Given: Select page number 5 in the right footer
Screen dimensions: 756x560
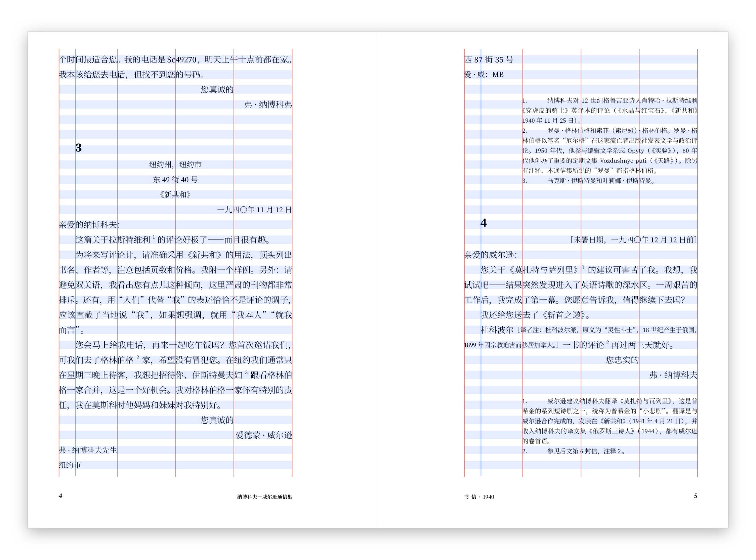Looking at the screenshot, I should tap(695, 496).
